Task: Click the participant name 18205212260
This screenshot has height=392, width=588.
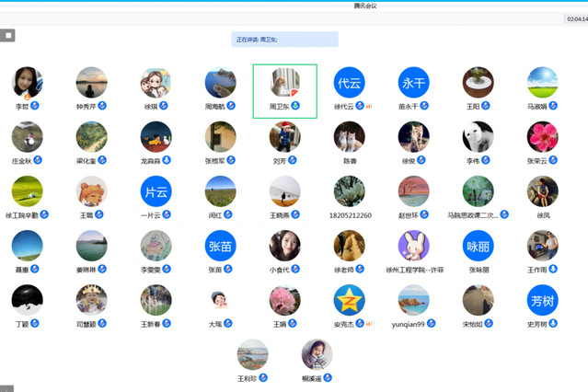Action: 349,214
